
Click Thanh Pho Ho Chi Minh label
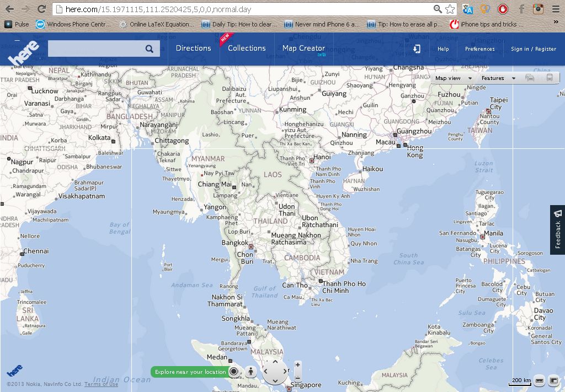point(344,287)
